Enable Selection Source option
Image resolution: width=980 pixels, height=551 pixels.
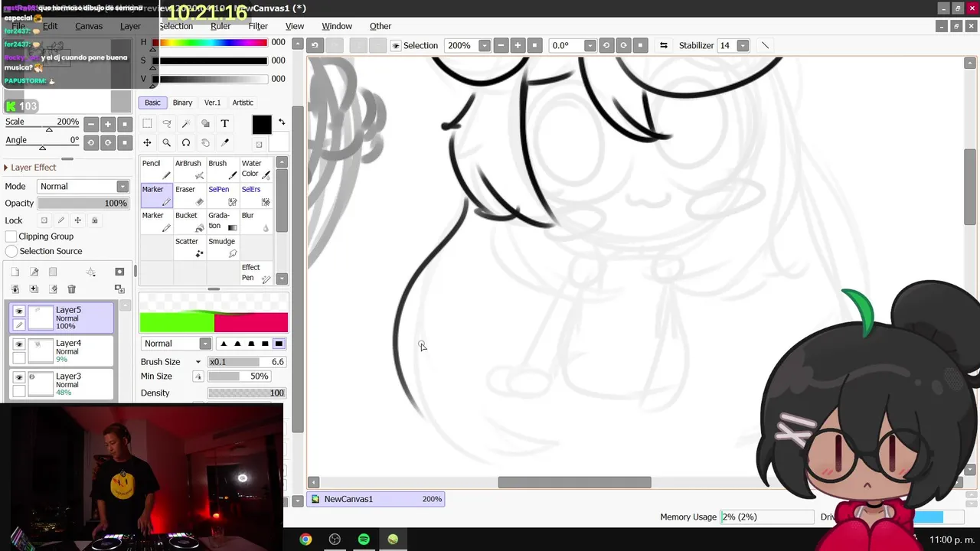coord(11,251)
